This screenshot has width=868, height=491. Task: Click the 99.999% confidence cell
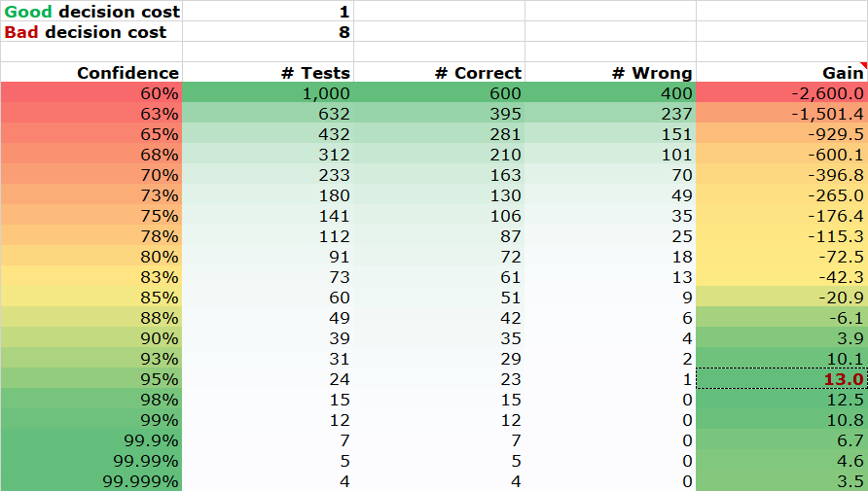[x=91, y=481]
